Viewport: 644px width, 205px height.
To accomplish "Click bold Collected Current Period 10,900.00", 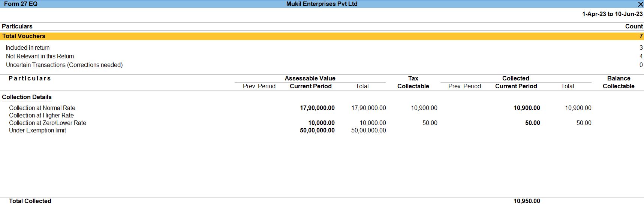I will click(527, 108).
